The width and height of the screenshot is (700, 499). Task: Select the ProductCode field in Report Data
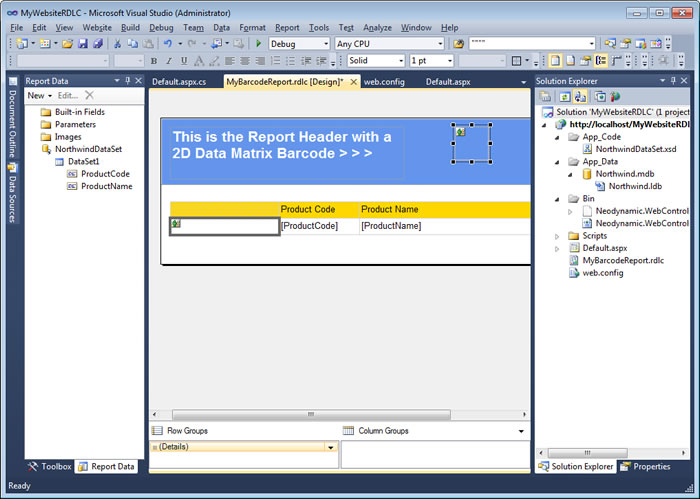[x=105, y=174]
